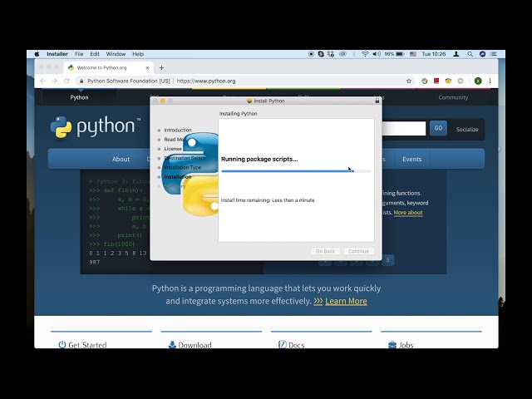Click the Siri icon in menu bar
Screen dimensions: 532x399
pyautogui.click(x=482, y=54)
